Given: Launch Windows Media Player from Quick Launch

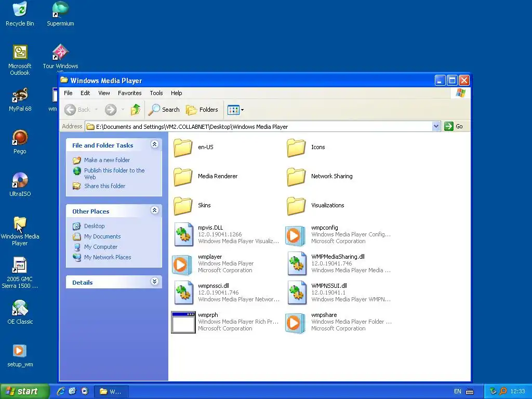Looking at the screenshot, I should [x=85, y=391].
